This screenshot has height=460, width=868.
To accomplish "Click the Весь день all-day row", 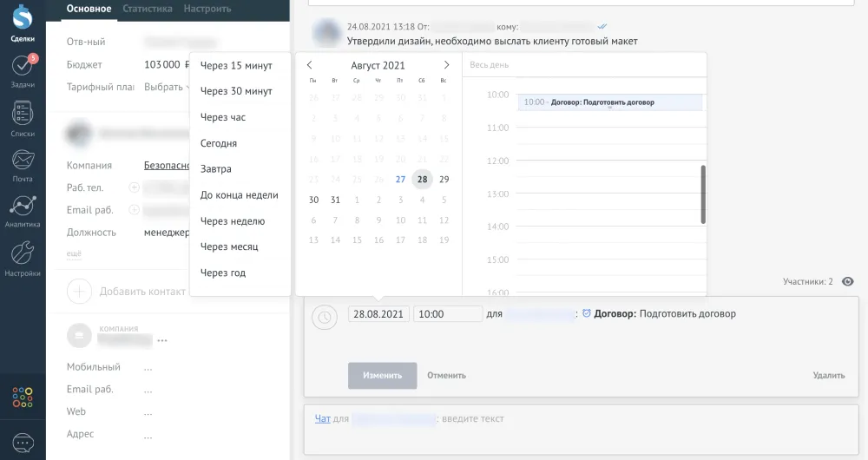I will (x=584, y=65).
